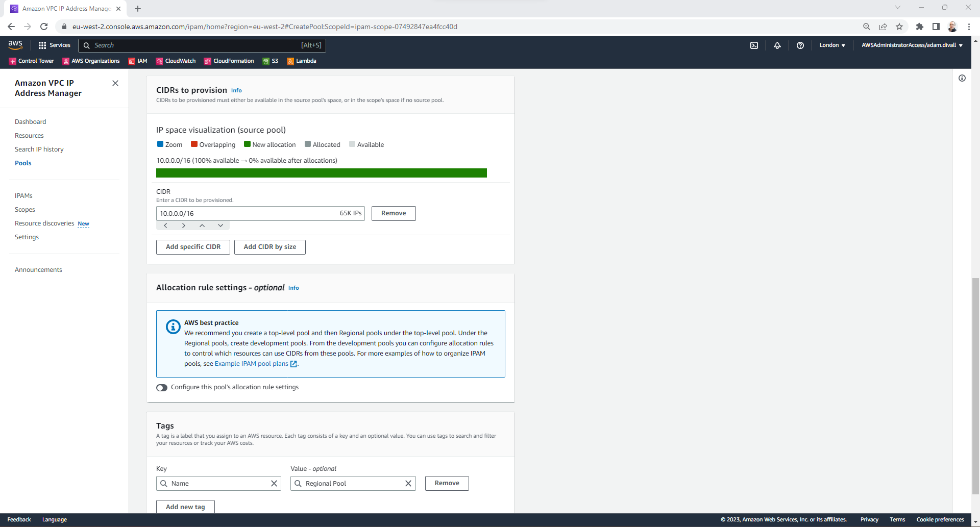Open Lambda favorite shortcut
Screen dimensions: 980x527
tap(301, 61)
